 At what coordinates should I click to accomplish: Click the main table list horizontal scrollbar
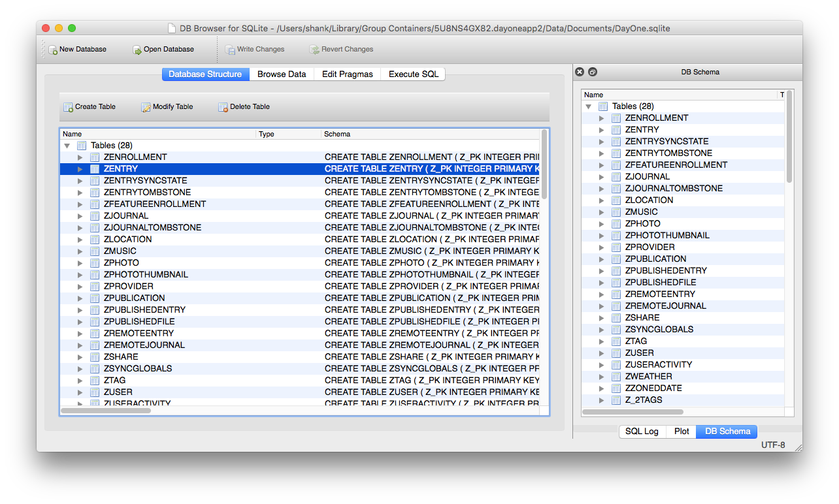(x=106, y=411)
